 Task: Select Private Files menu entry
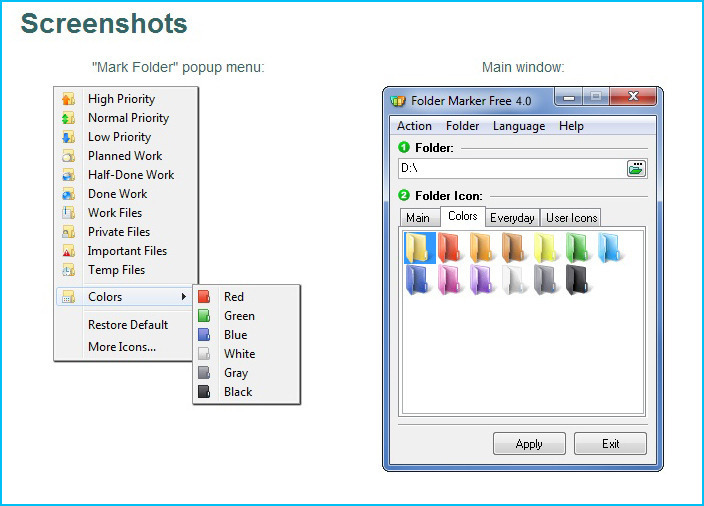pyautogui.click(x=119, y=232)
